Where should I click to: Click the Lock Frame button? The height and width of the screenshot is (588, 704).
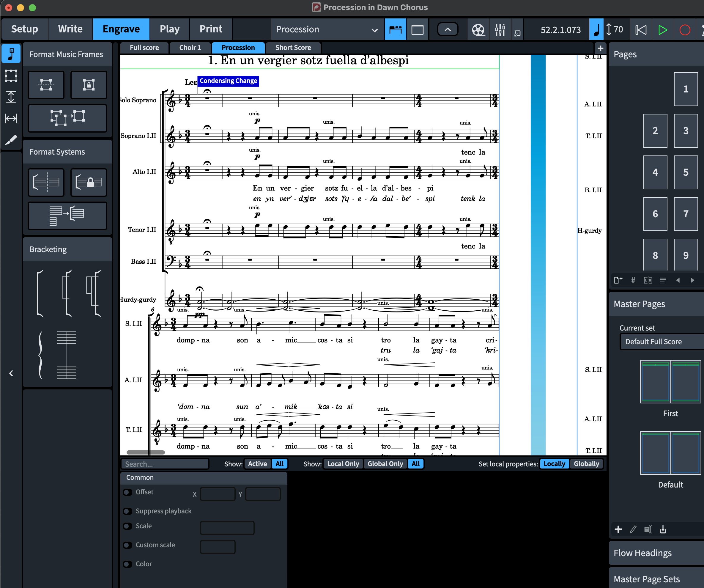(89, 84)
